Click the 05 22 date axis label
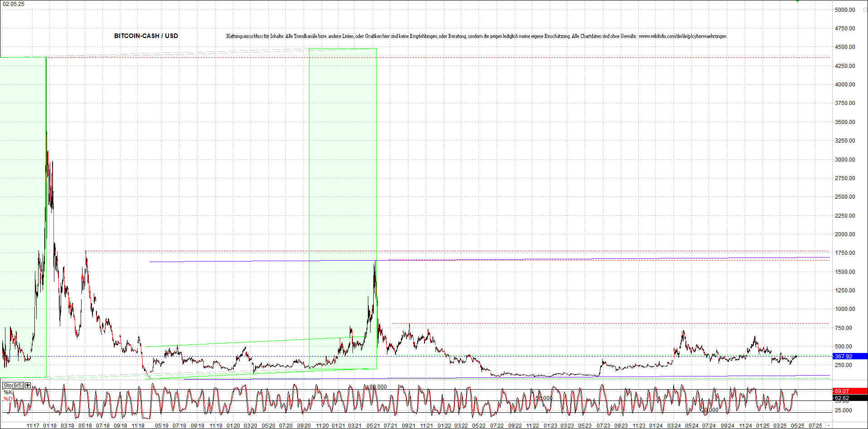This screenshot has height=429, width=868. click(479, 425)
